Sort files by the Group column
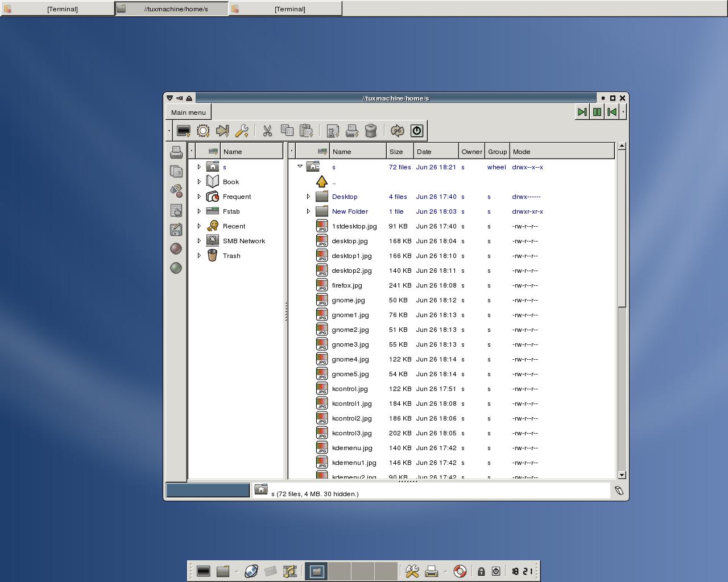Viewport: 728px width, 582px height. pyautogui.click(x=497, y=151)
